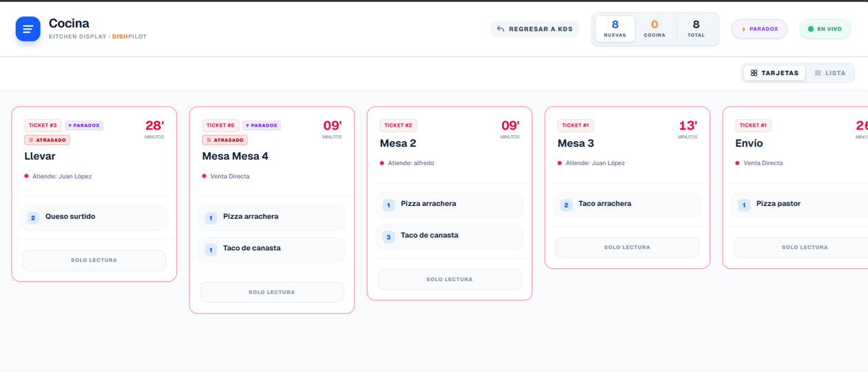Select the Total counter tab
868x372 pixels.
696,29
